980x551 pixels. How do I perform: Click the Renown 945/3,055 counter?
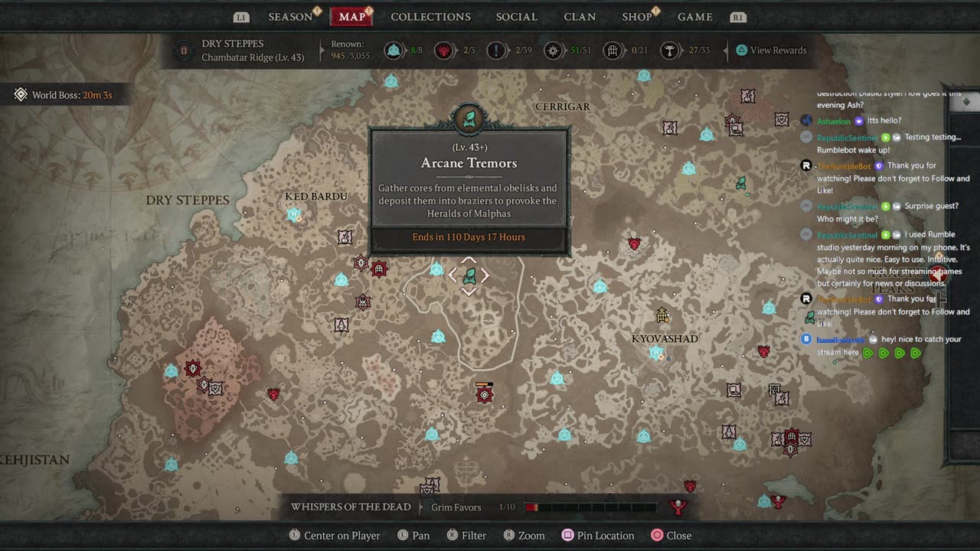[350, 50]
